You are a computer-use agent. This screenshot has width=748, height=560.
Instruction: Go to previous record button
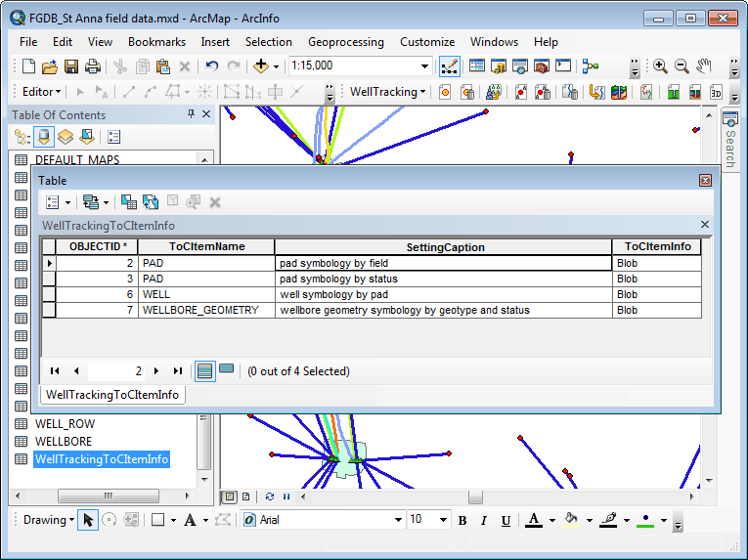point(76,371)
